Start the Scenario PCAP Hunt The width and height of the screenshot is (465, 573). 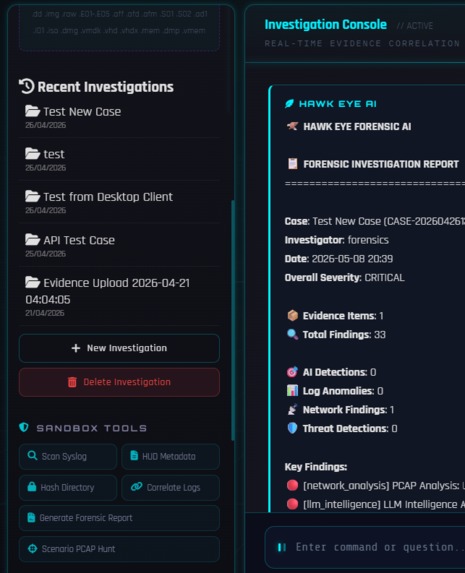coord(119,549)
